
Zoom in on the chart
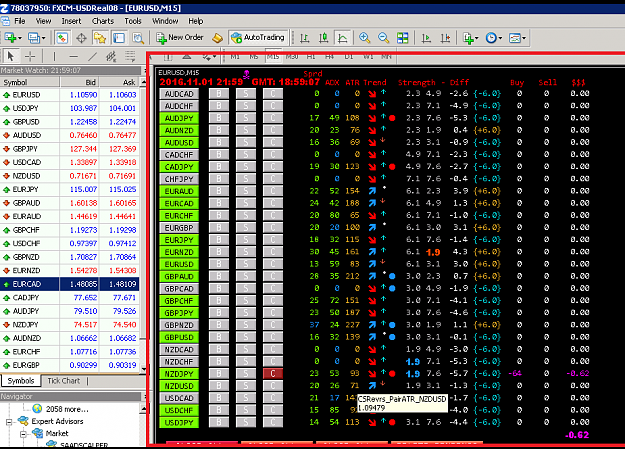click(364, 38)
